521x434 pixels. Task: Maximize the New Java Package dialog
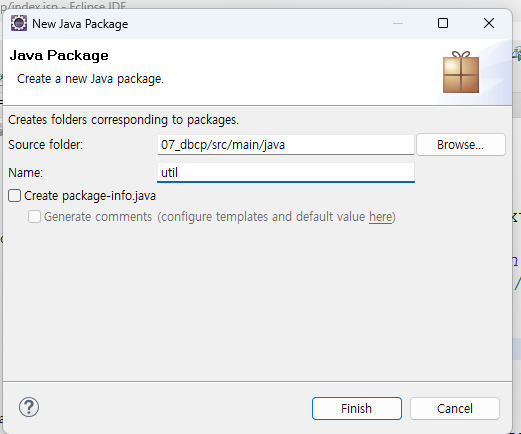pyautogui.click(x=443, y=23)
